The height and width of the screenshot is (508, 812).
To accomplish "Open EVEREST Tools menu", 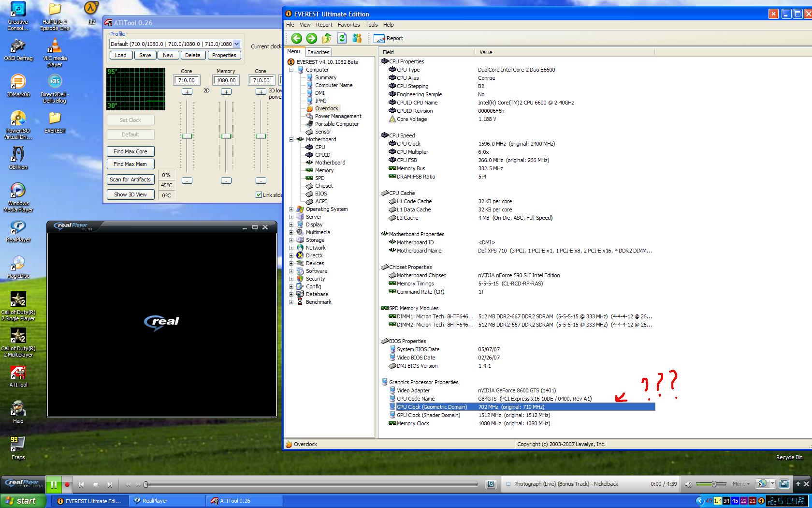I will (371, 25).
